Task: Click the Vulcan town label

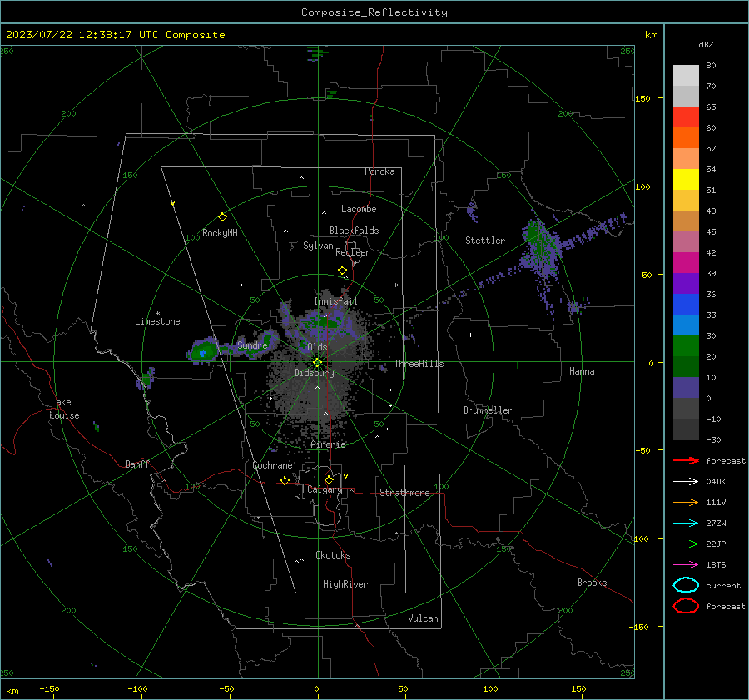Action: click(x=423, y=618)
